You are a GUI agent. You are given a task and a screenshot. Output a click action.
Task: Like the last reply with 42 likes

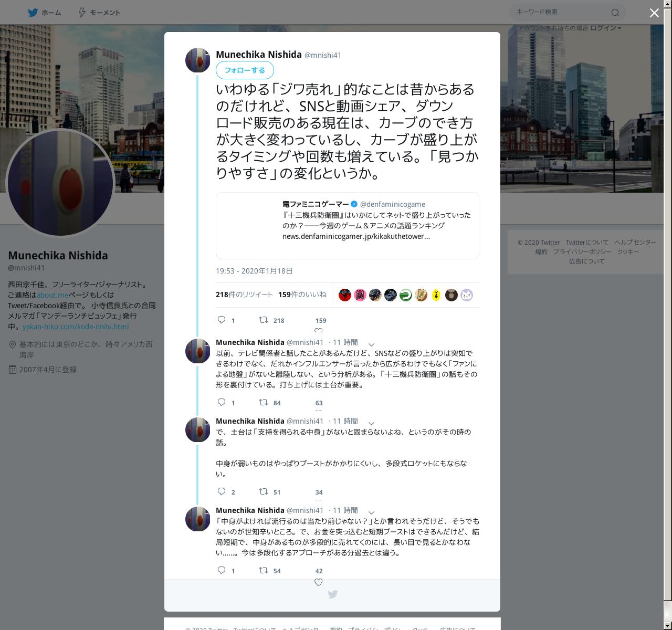tap(318, 582)
